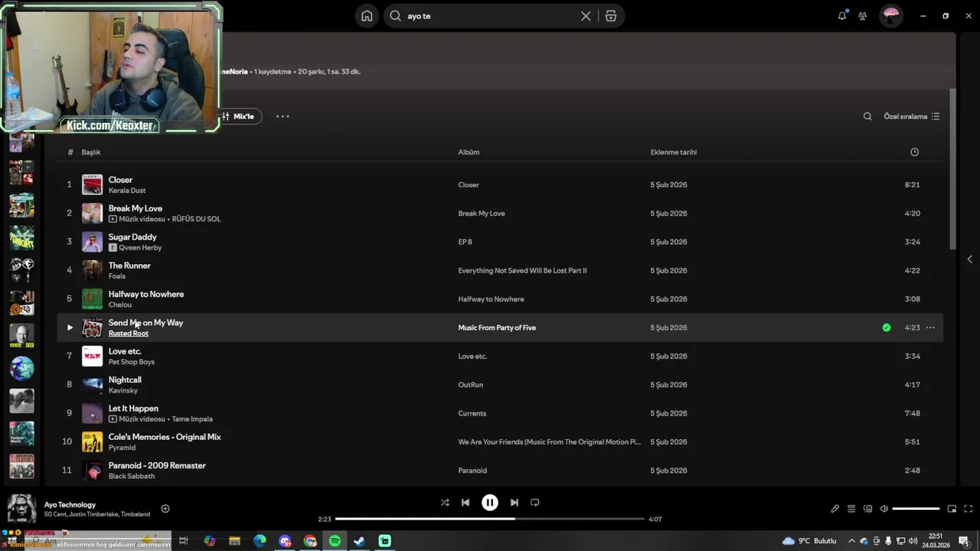Seek on the song progress bar
This screenshot has width=980, height=551.
point(490,519)
